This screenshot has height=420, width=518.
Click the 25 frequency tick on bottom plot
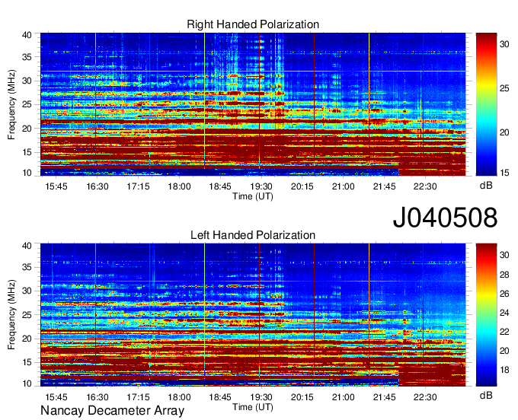(27, 315)
